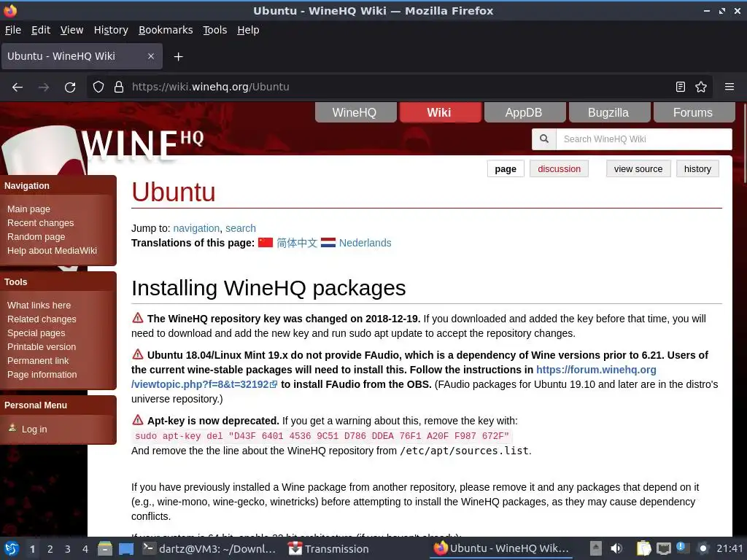Go to the WineHQ top tab

point(355,112)
